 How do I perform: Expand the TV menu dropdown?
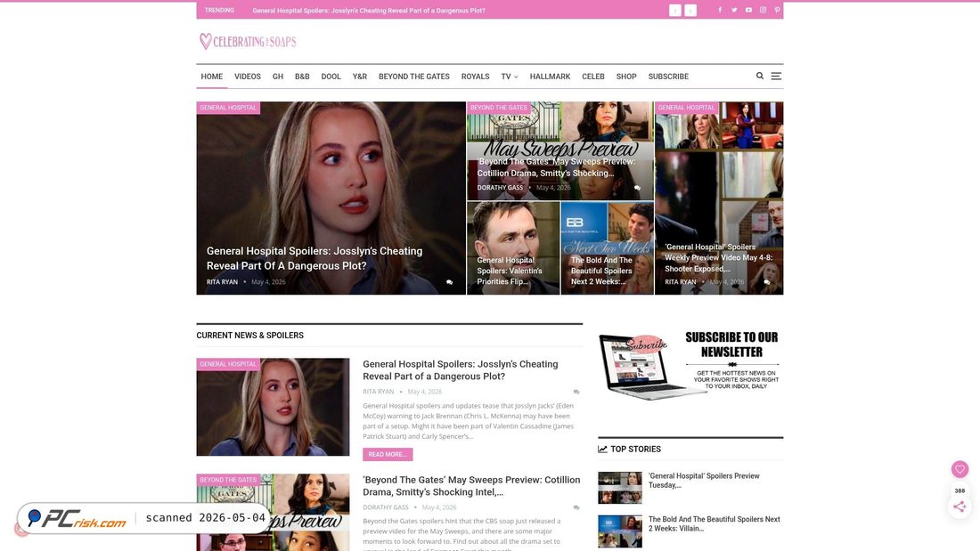(510, 77)
